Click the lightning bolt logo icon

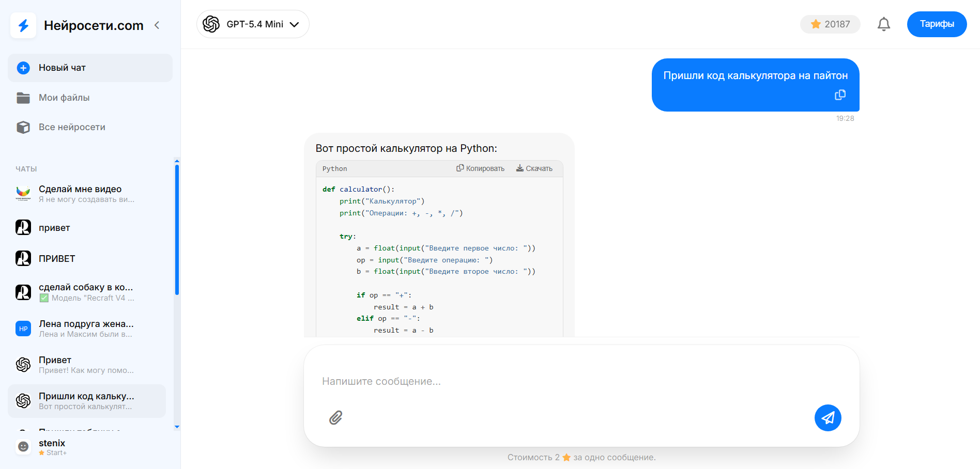click(x=23, y=25)
